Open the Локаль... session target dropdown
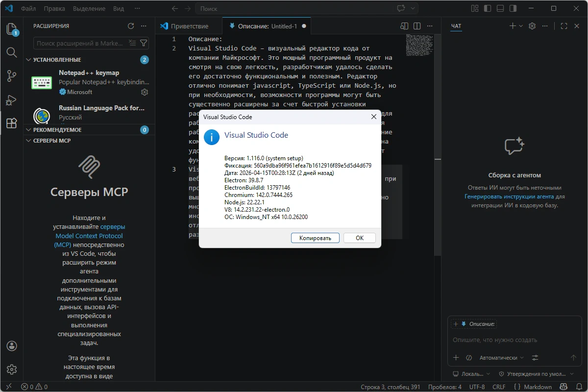588x392 pixels. [x=471, y=374]
